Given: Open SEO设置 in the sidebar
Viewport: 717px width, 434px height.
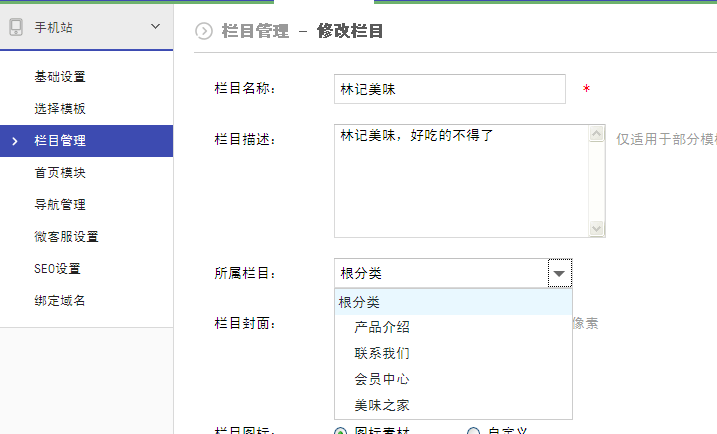Looking at the screenshot, I should (x=57, y=269).
